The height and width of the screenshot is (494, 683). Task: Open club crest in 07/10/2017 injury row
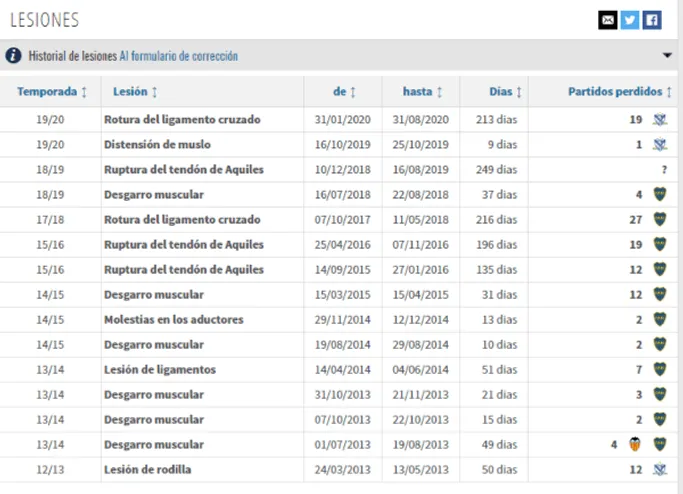click(x=658, y=219)
